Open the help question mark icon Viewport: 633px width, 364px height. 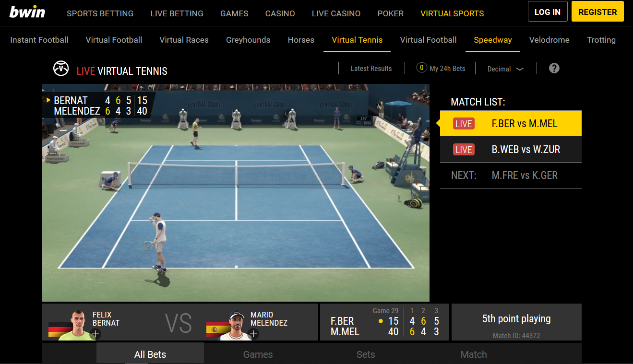pos(554,68)
